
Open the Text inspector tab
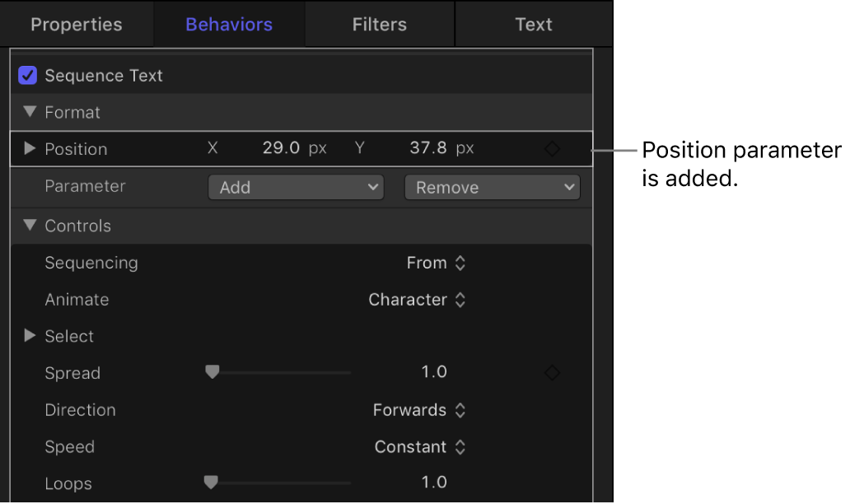533,24
